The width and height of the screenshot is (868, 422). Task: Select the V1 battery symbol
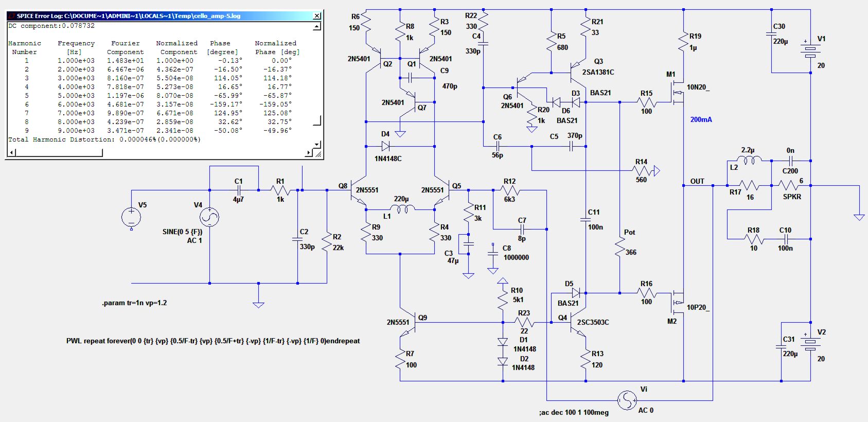810,49
